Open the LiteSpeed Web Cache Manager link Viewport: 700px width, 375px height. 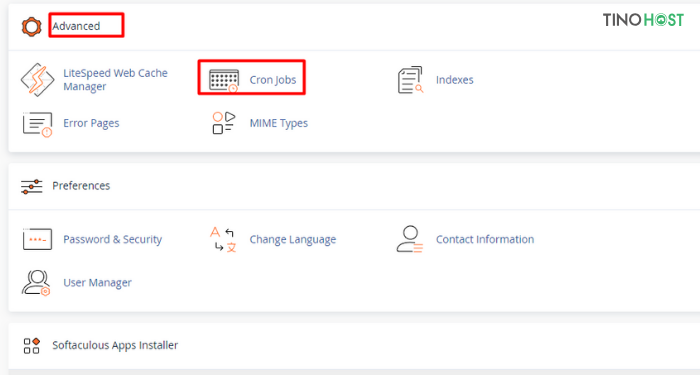coord(115,79)
